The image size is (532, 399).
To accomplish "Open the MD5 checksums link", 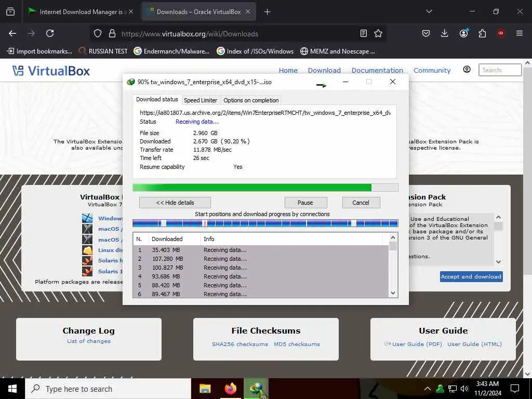I will click(297, 344).
